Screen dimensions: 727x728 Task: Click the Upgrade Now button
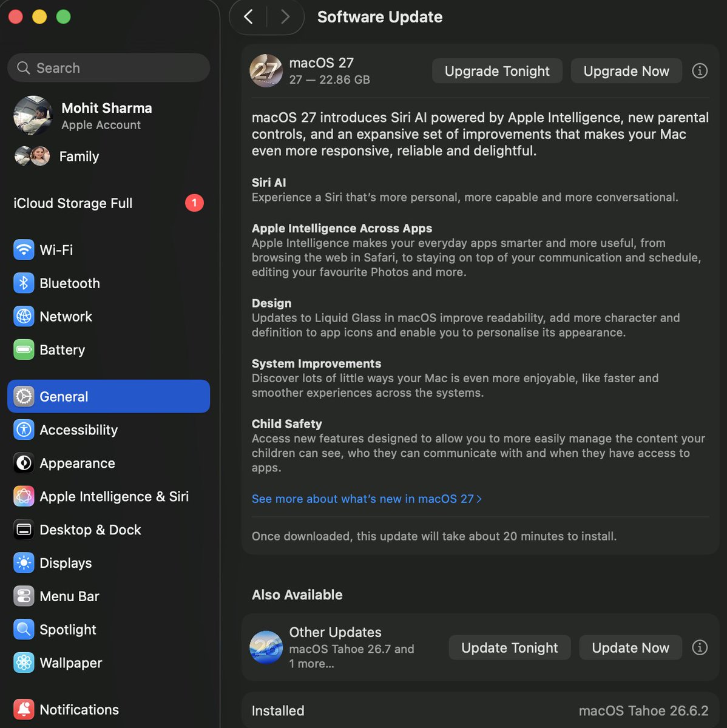coord(626,71)
